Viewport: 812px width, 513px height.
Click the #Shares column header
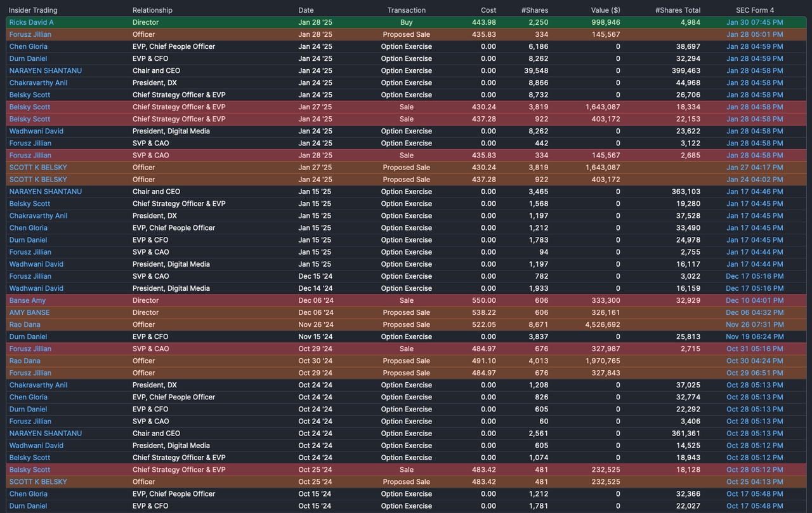tap(535, 10)
